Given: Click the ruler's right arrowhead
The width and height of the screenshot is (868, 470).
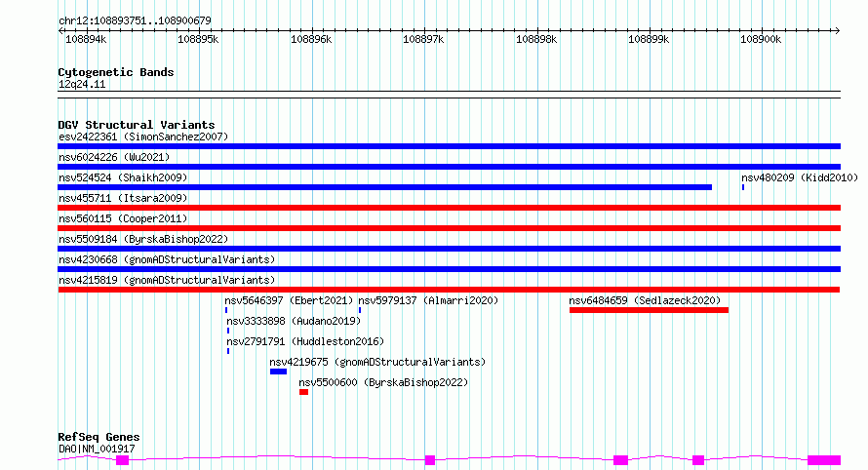Looking at the screenshot, I should tap(838, 30).
